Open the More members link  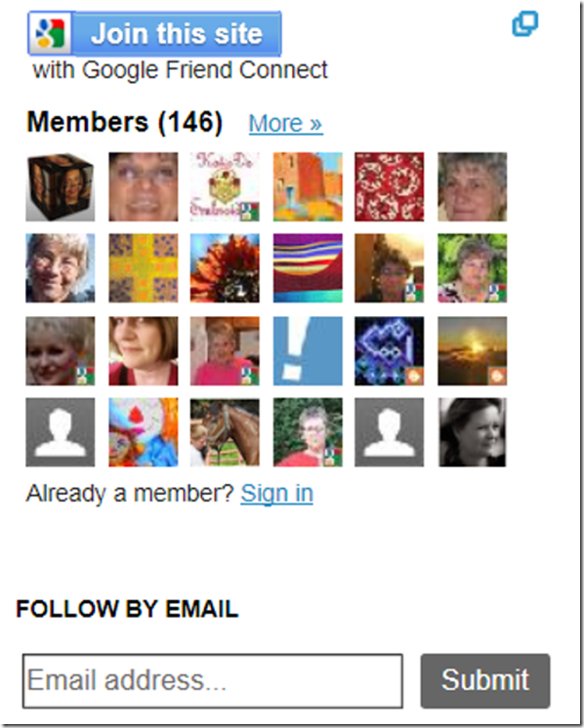tap(286, 124)
